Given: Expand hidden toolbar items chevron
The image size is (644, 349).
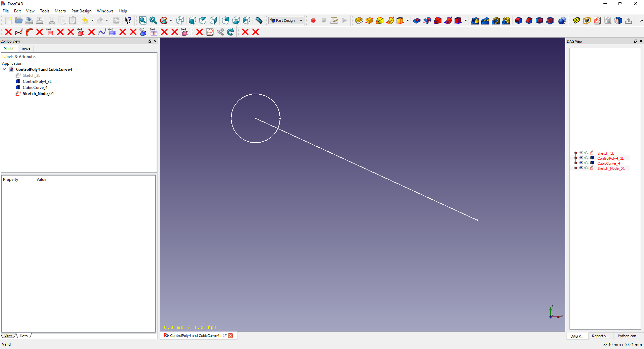Looking at the screenshot, I should [x=641, y=20].
